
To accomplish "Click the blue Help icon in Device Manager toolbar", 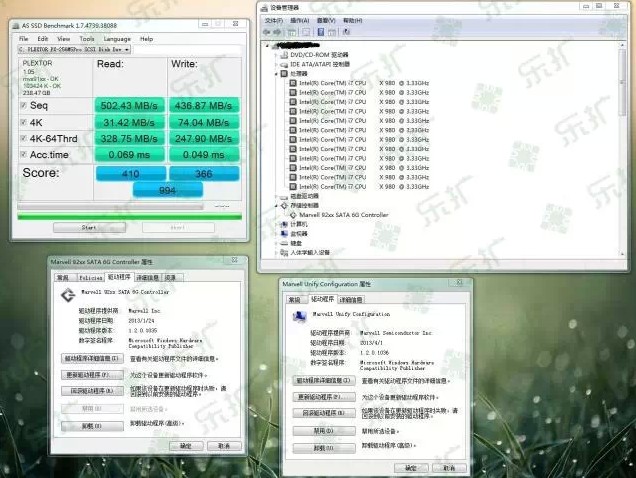I will coord(320,32).
